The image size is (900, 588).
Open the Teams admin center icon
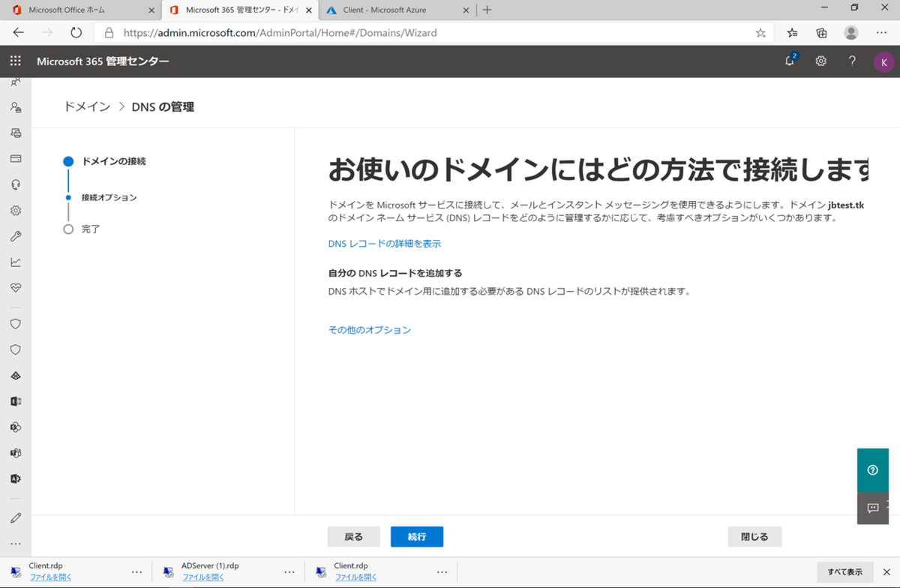16,453
